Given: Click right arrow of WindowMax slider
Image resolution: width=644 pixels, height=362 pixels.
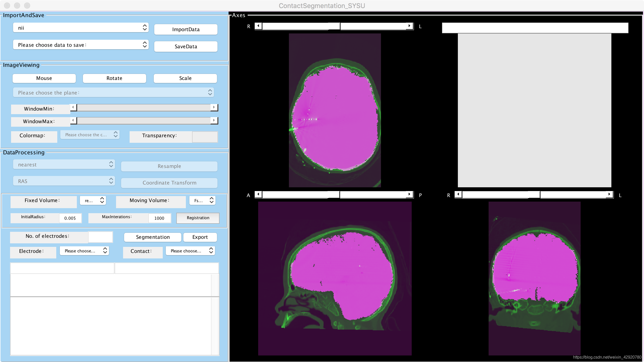Looking at the screenshot, I should pos(214,120).
